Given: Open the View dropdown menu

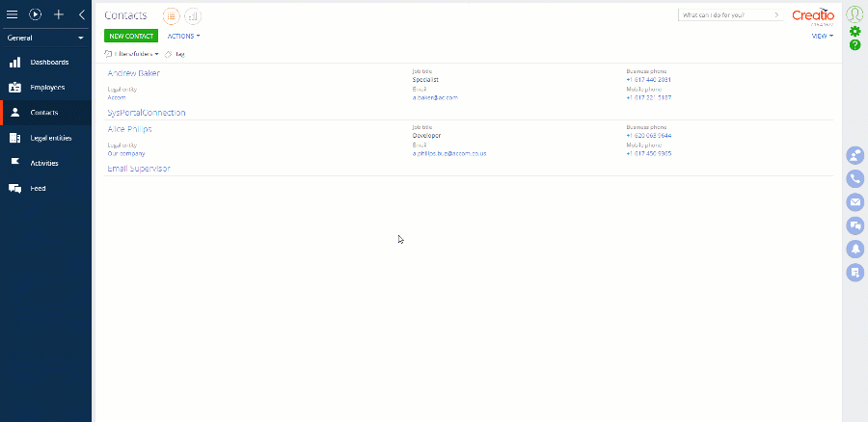Looking at the screenshot, I should tap(822, 36).
